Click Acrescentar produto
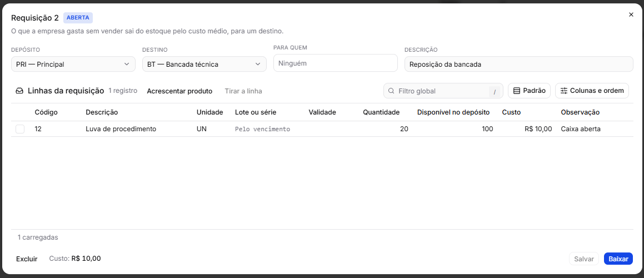The image size is (644, 278). [179, 91]
